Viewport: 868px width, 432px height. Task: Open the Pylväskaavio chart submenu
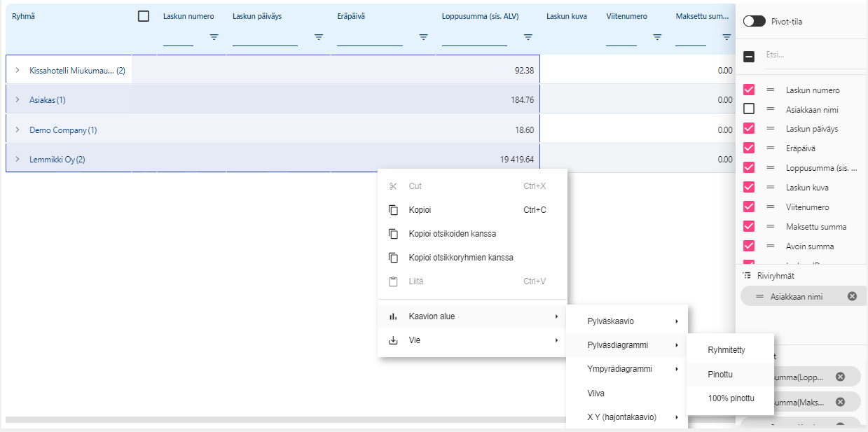coord(627,321)
